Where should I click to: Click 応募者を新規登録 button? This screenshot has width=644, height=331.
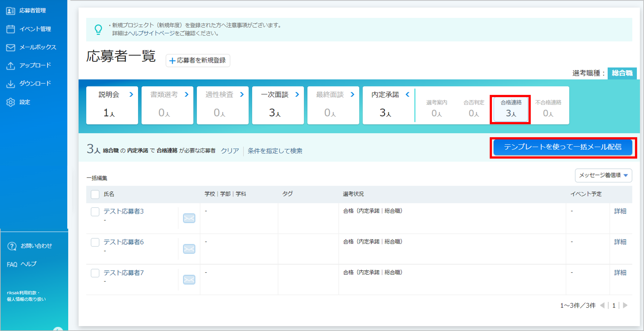[198, 60]
